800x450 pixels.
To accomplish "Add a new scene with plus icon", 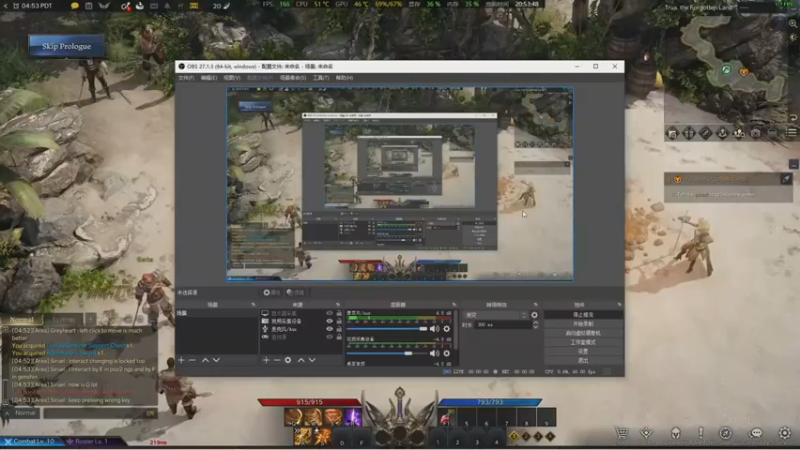I will point(181,360).
